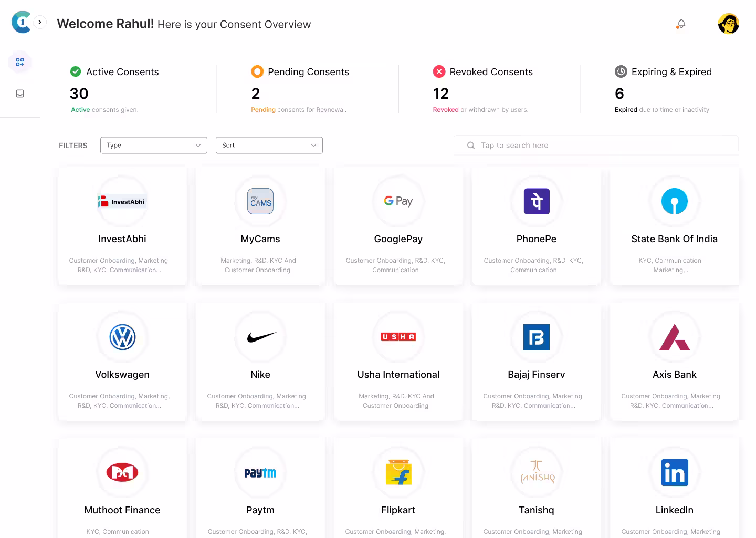
Task: Click the State Bank Of India logo
Action: pyautogui.click(x=675, y=201)
